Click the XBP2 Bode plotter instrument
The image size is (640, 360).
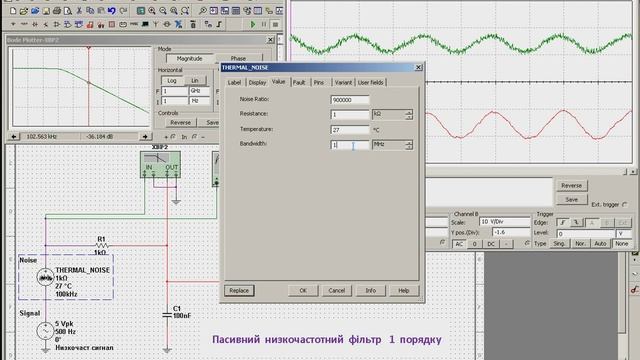coord(160,164)
